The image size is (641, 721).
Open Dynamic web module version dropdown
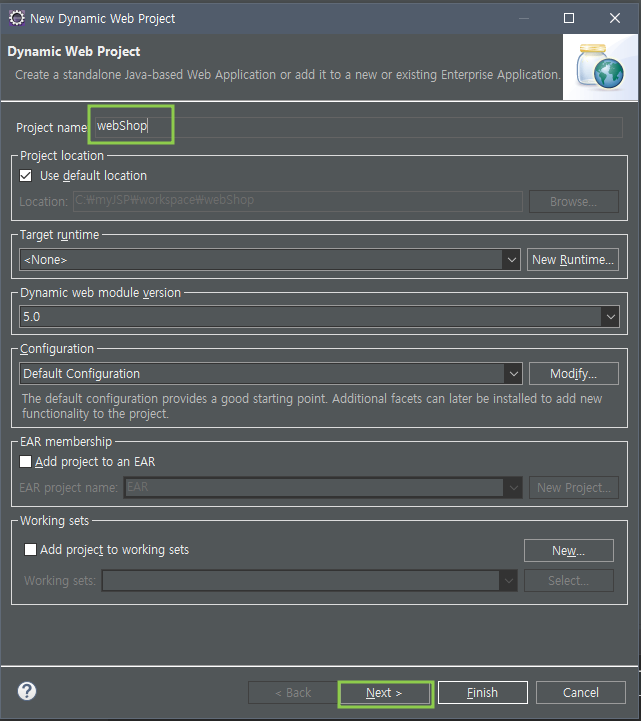coord(611,317)
